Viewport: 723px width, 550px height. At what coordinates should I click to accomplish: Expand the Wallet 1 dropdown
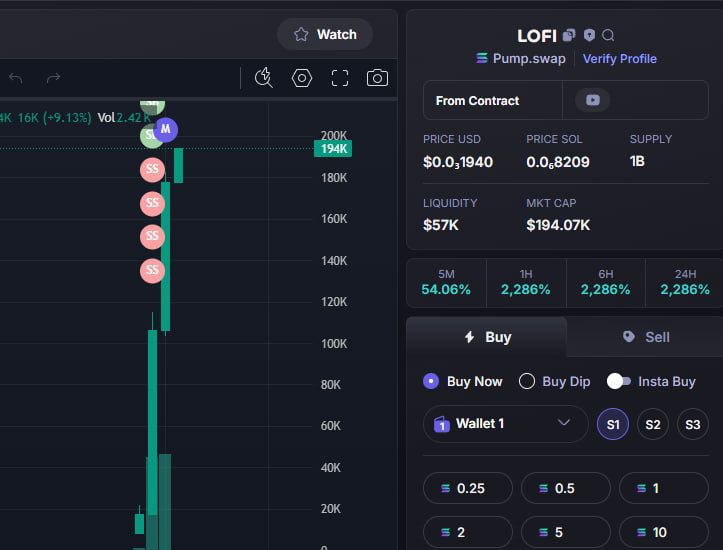505,424
